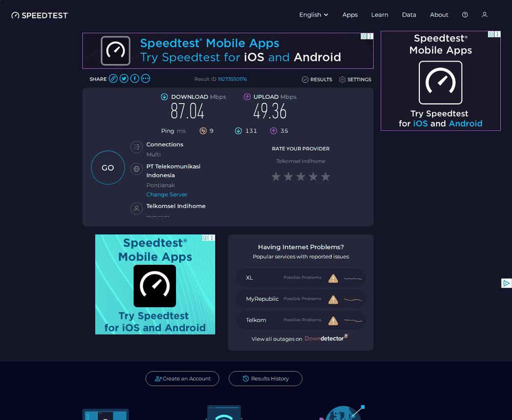512x420 pixels.
Task: Click the server globe icon
Action: [137, 169]
